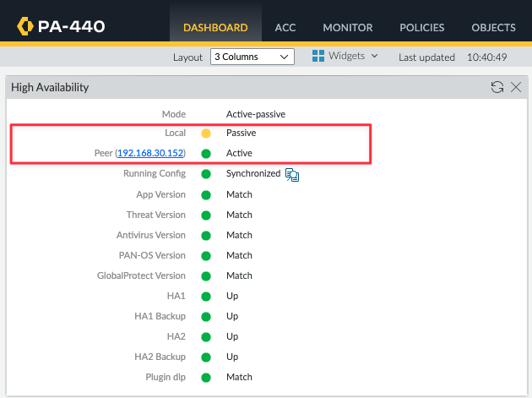This screenshot has width=532, height=398.
Task: Click the config sync compare icon next to Synchronized
Action: tap(292, 175)
